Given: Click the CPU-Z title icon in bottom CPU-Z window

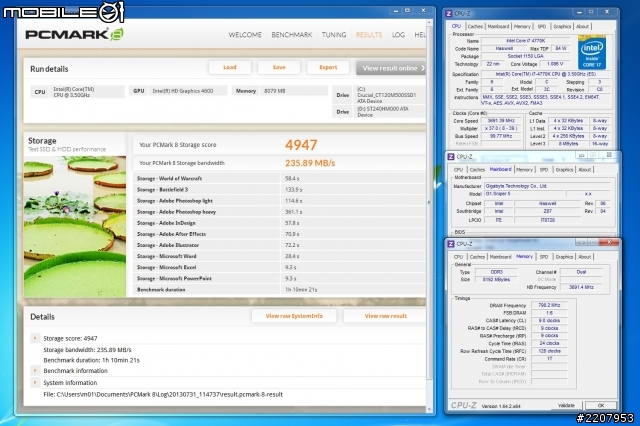Looking at the screenshot, I should [451, 244].
